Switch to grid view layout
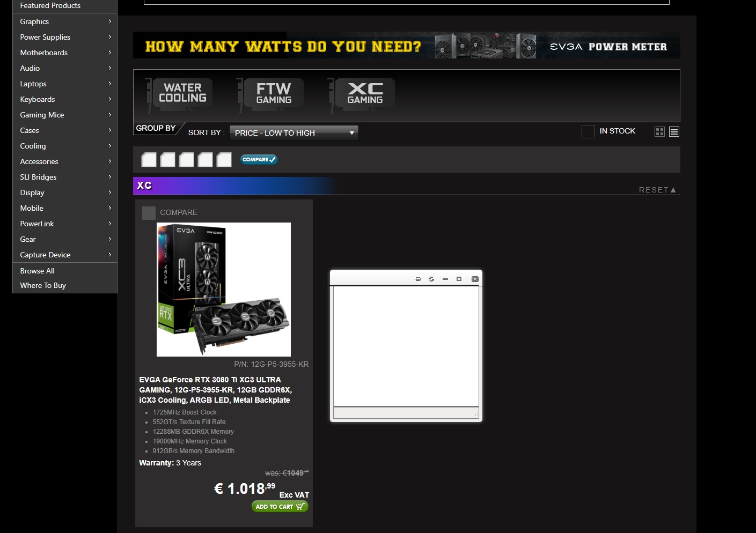Image resolution: width=756 pixels, height=533 pixels. tap(659, 131)
